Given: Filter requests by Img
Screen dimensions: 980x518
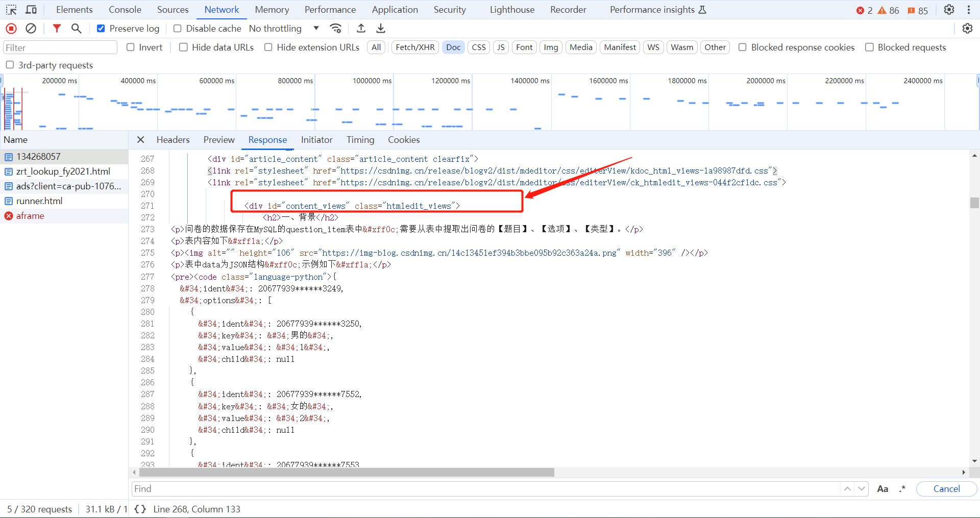Looking at the screenshot, I should pos(551,47).
